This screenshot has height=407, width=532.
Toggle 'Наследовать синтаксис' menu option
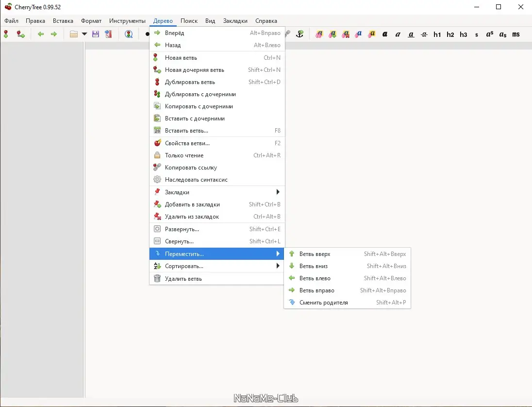[217, 180]
